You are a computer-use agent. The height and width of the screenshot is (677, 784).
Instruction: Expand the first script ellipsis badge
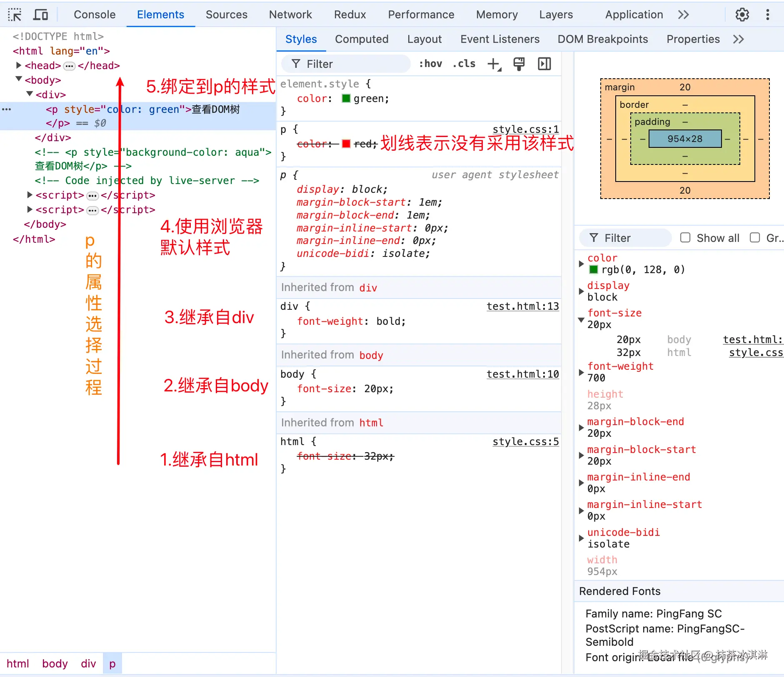(92, 196)
